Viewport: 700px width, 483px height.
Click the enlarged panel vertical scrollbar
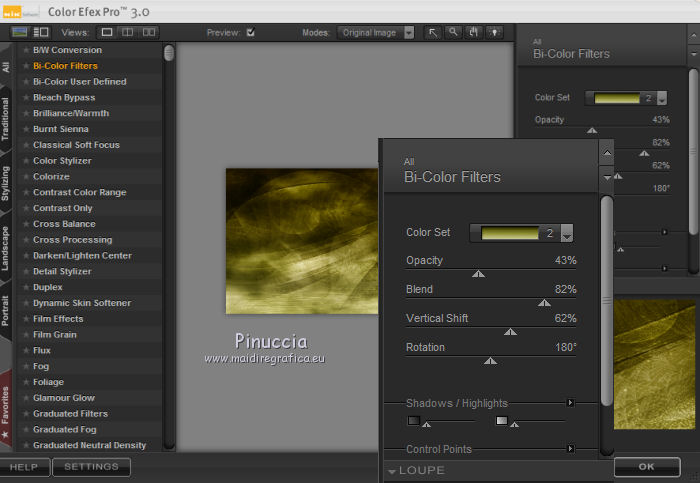(x=607, y=301)
